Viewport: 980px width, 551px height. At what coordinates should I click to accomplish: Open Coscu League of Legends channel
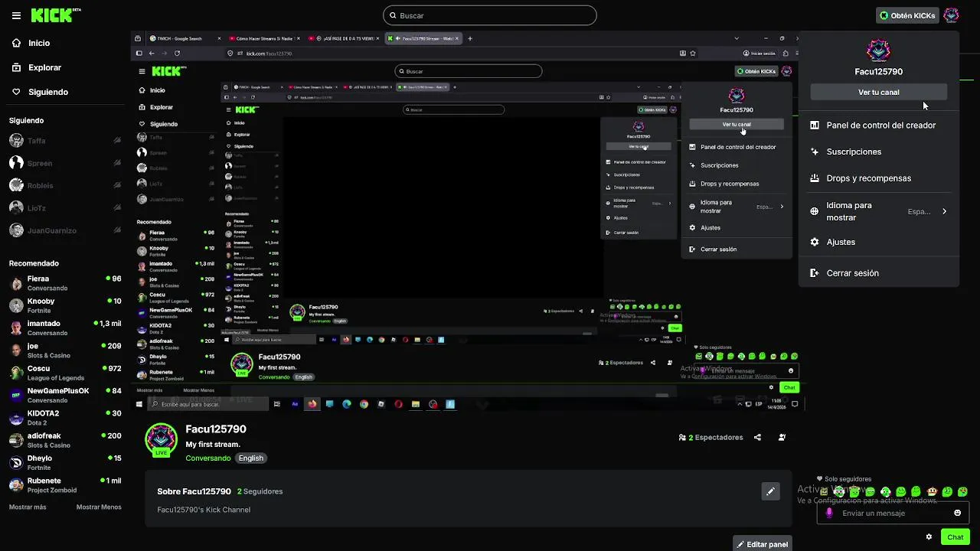click(x=64, y=373)
